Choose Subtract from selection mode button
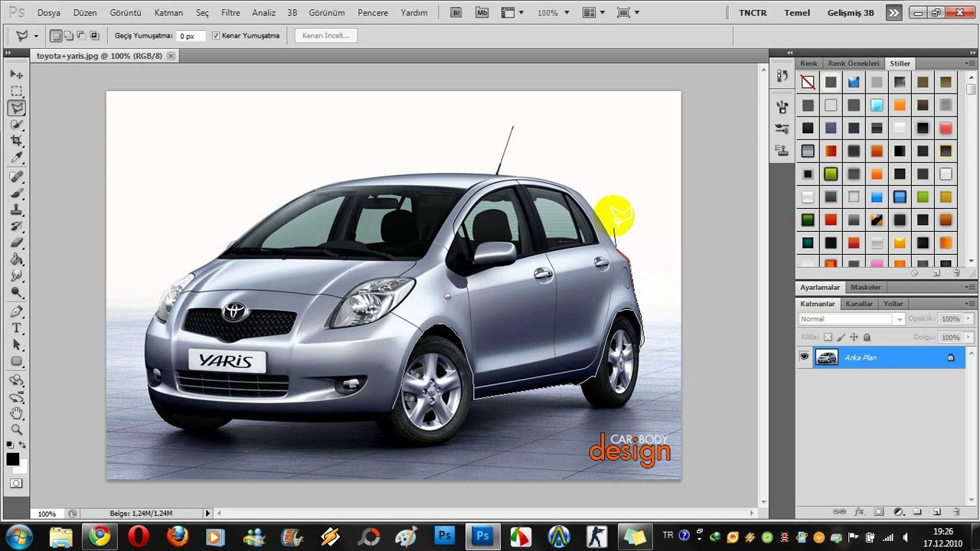 pyautogui.click(x=80, y=36)
